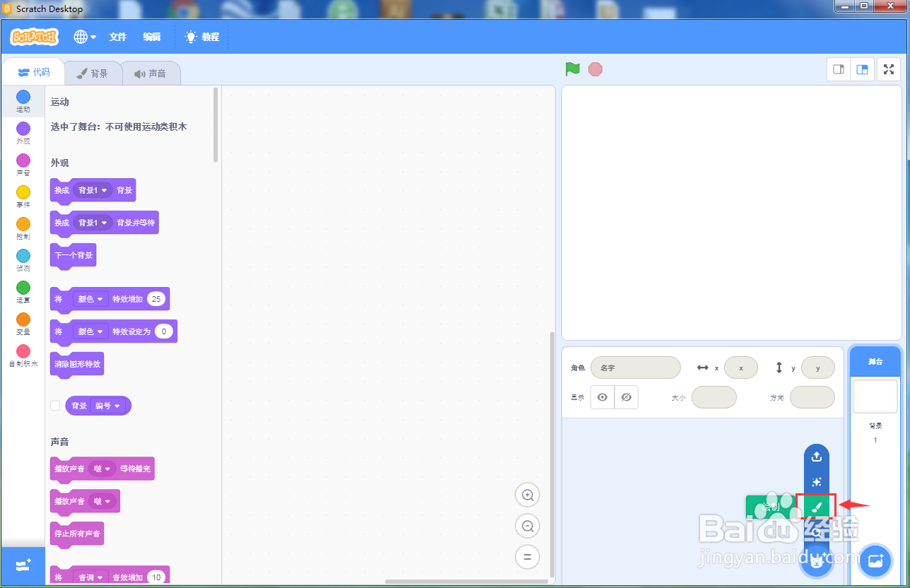Viewport: 910px width, 588px height.
Task: Reset workspace zoom to default
Action: click(x=527, y=557)
